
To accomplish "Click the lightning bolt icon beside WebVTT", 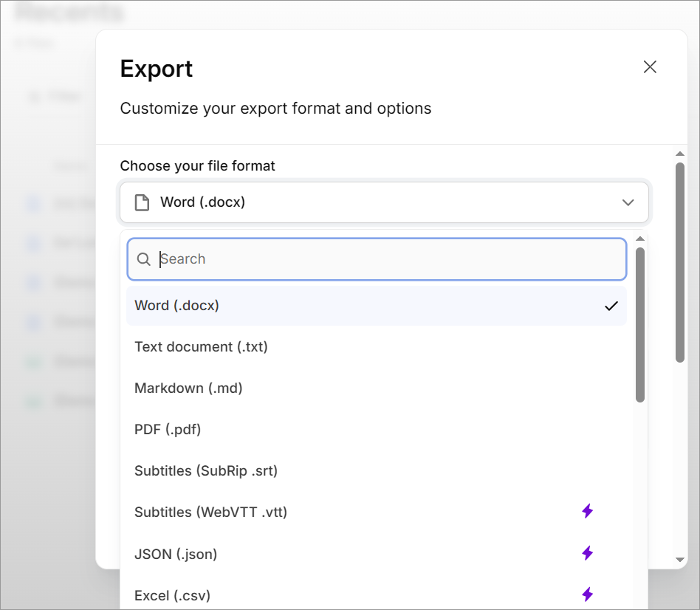I will [588, 511].
